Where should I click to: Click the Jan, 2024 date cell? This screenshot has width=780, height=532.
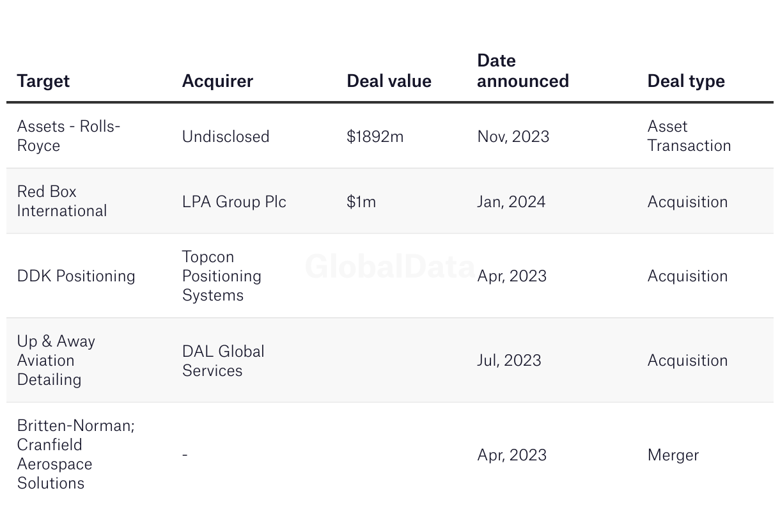click(511, 202)
